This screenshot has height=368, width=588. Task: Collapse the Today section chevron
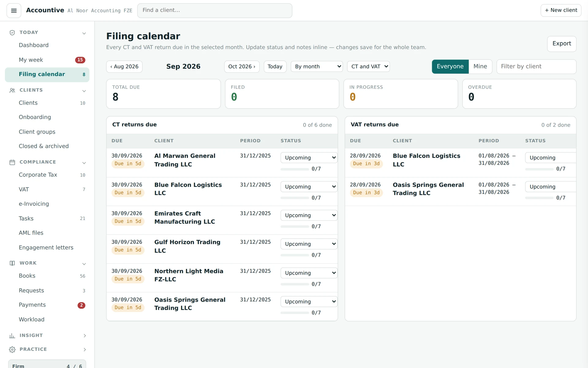click(84, 33)
